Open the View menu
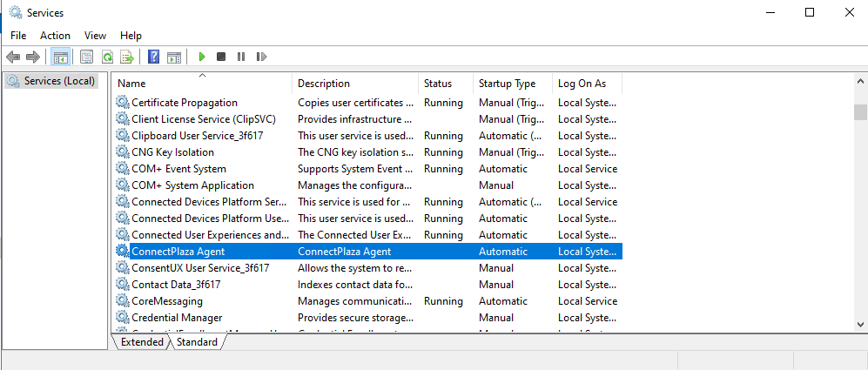 tap(95, 36)
